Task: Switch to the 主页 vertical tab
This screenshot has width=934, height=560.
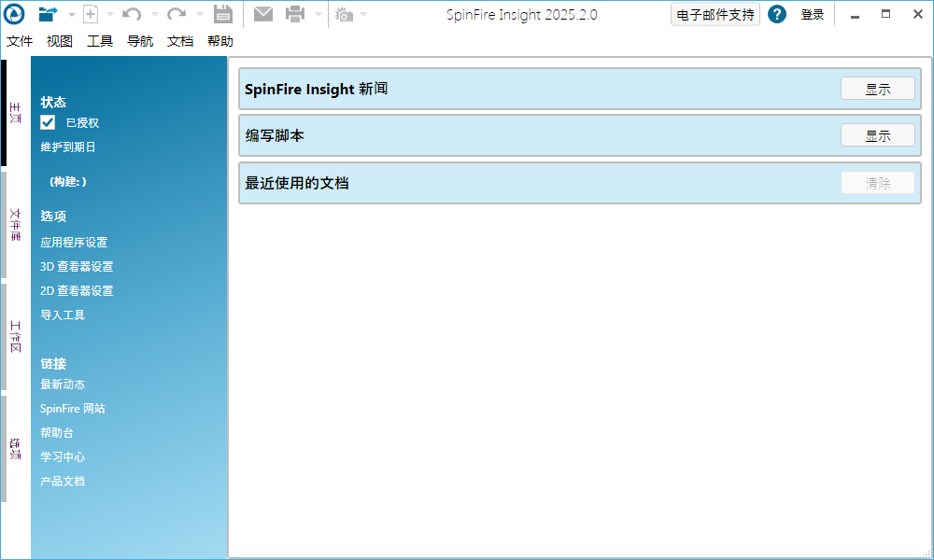Action: pyautogui.click(x=15, y=113)
